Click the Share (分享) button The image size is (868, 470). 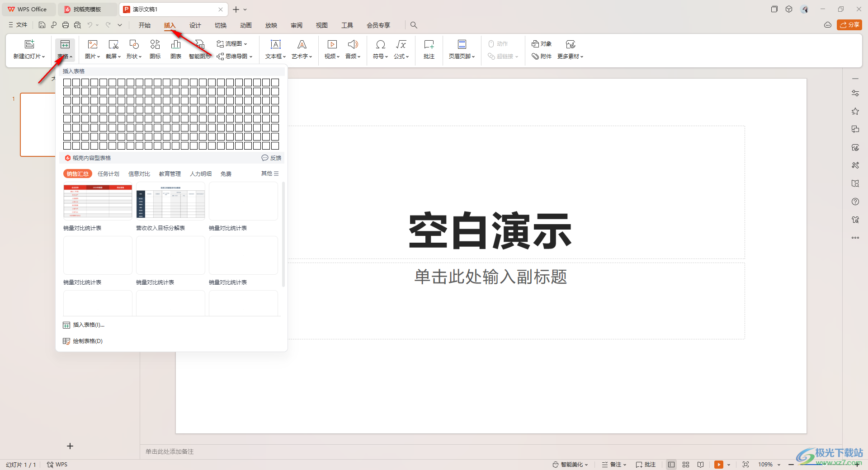(x=849, y=25)
